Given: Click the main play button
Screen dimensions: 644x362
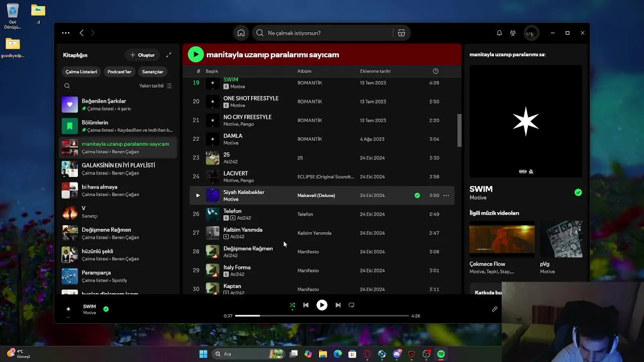Looking at the screenshot, I should [x=322, y=305].
